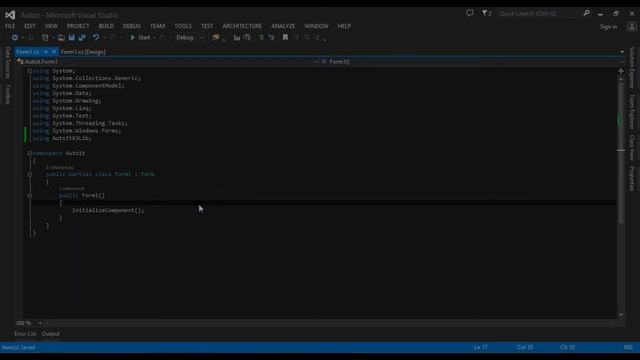
Task: Click the increase indent toolbar icon
Action: [x=247, y=38]
